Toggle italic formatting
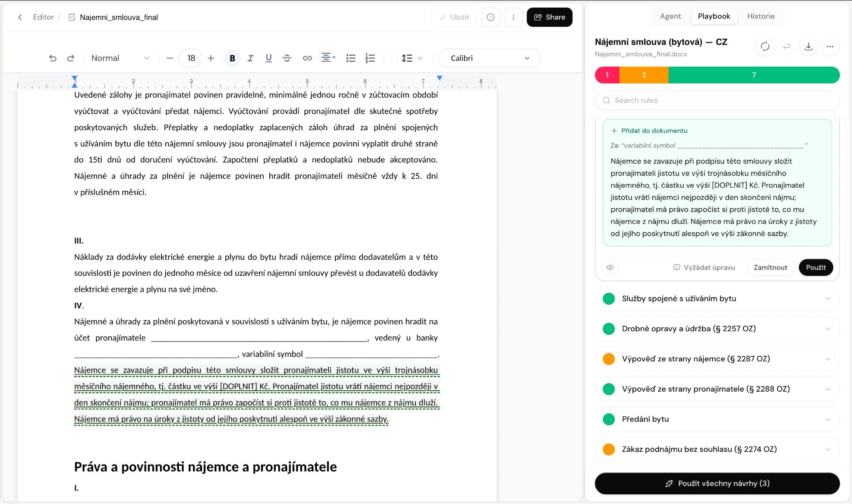Viewport: 852px width, 504px height. pyautogui.click(x=250, y=58)
